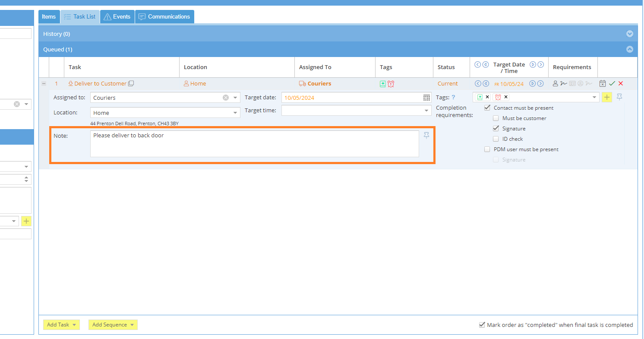Click the calendar cancel icon in task row
The width and height of the screenshot is (644, 339).
[603, 84]
